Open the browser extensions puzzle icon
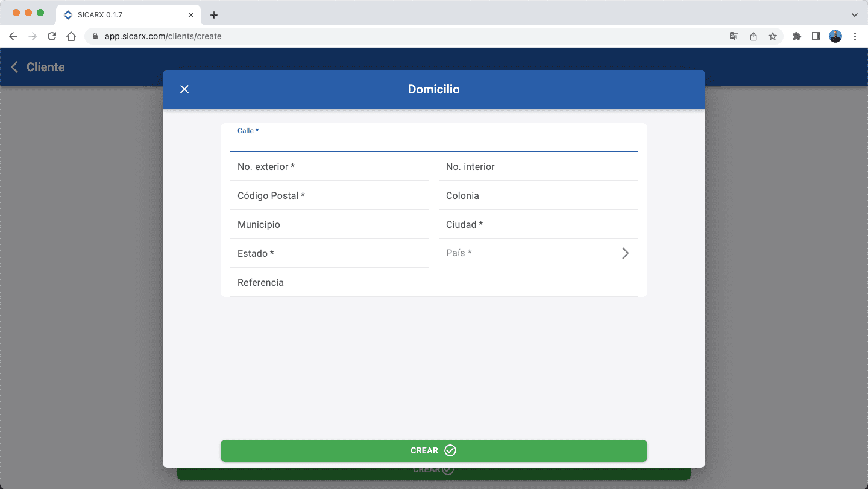The width and height of the screenshot is (868, 489). 796,36
